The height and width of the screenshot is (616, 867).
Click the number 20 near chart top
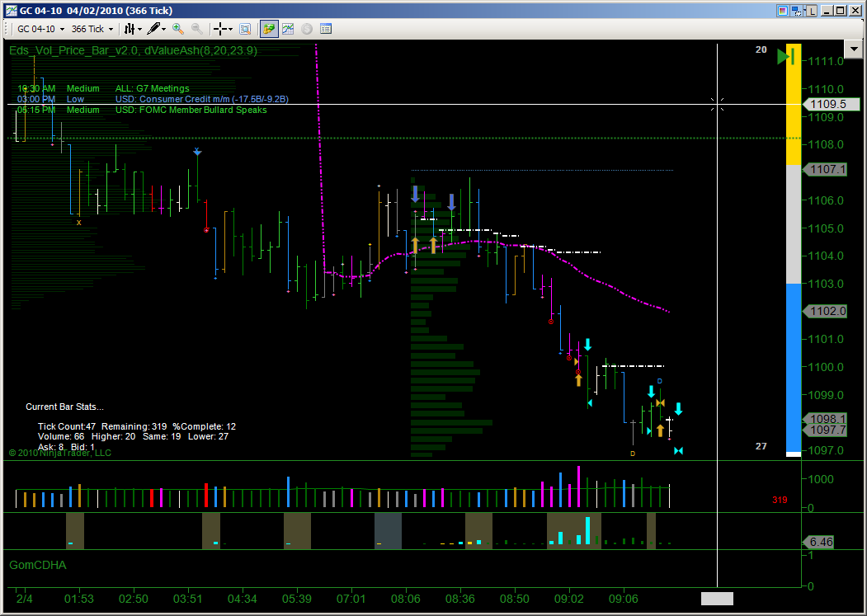[761, 49]
